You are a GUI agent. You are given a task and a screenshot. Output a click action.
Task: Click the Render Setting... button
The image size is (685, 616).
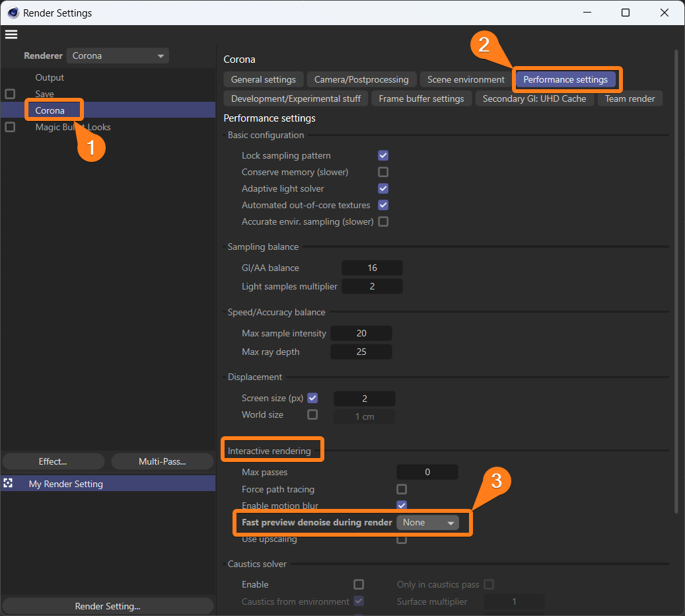(x=108, y=606)
